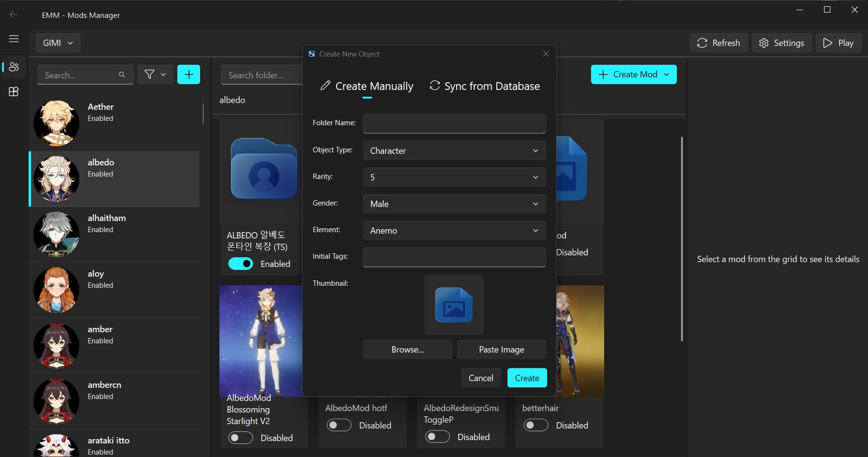Screen dimensions: 868x457
Task: Click the Create button
Action: (x=527, y=378)
